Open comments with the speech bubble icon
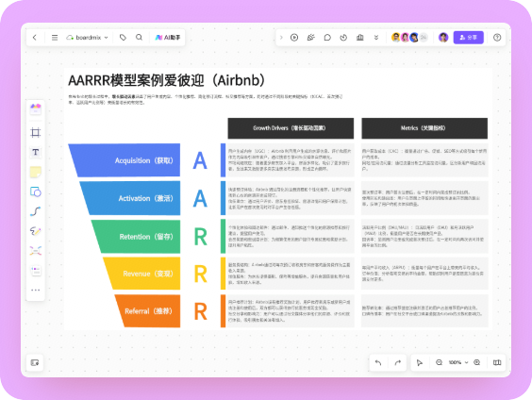532x400 pixels. click(x=327, y=38)
